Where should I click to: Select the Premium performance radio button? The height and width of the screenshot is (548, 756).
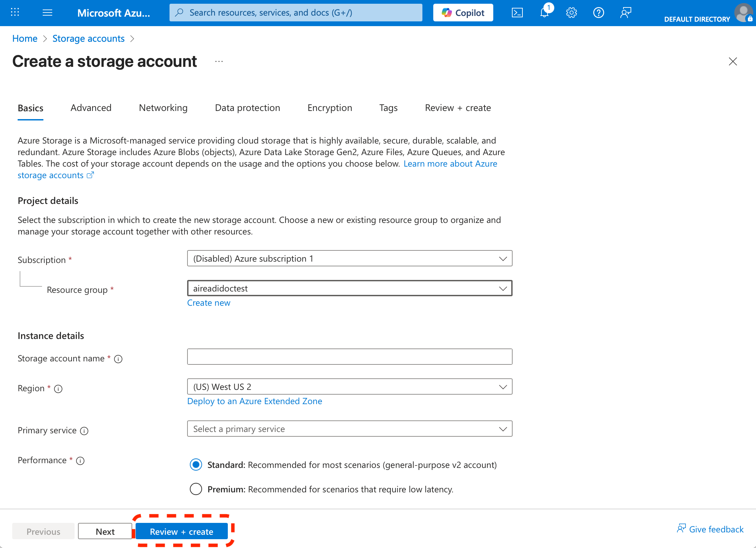coord(196,489)
